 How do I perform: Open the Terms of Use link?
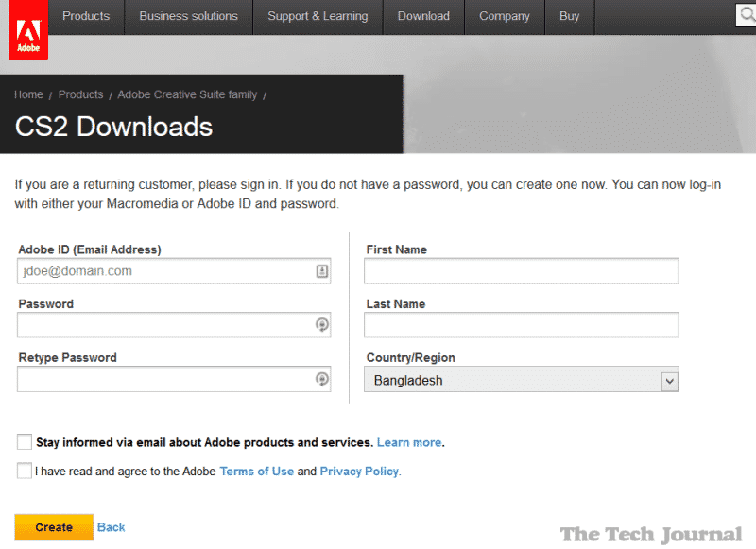[256, 471]
